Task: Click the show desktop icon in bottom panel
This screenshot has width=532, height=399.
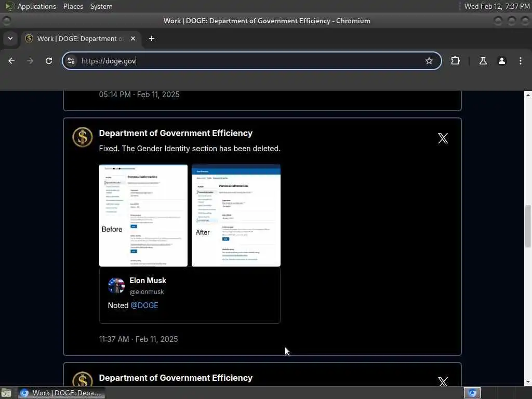Action: [x=6, y=393]
